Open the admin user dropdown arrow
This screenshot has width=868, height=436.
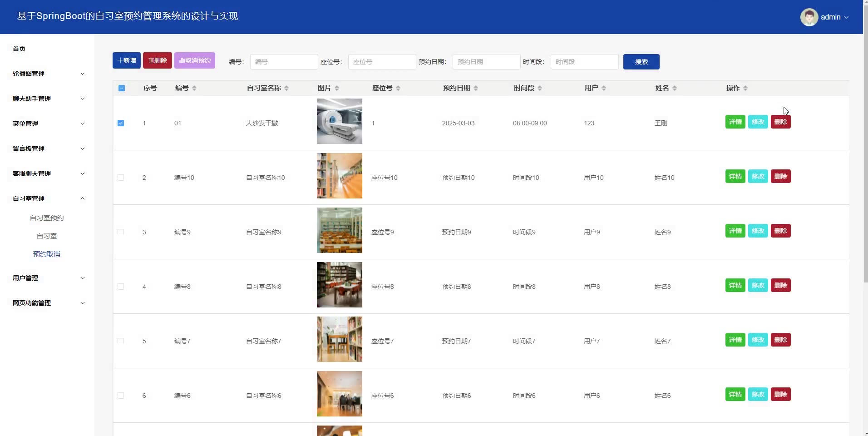tap(846, 17)
